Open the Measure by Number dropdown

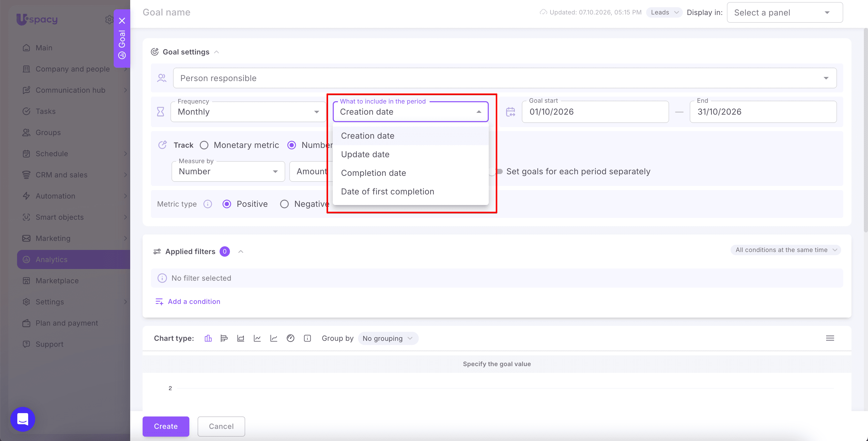pos(228,171)
